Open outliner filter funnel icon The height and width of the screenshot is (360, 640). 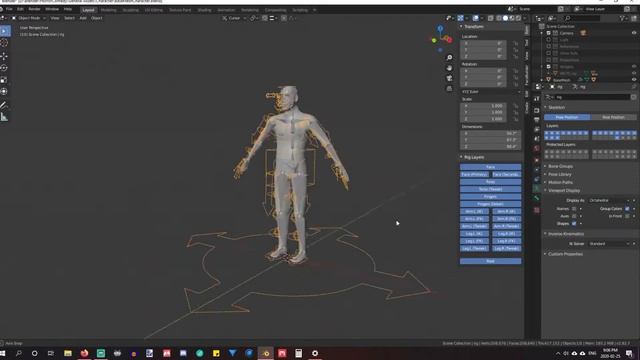tap(622, 18)
